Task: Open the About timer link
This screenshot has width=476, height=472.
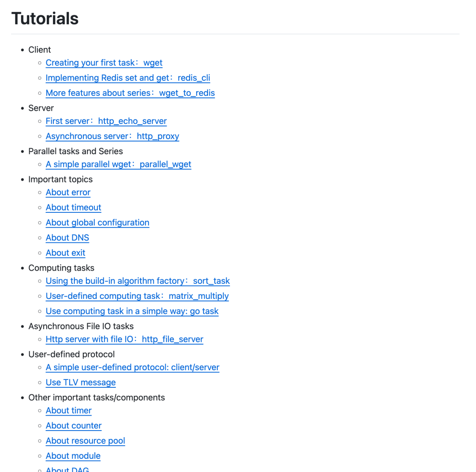Action: point(69,411)
